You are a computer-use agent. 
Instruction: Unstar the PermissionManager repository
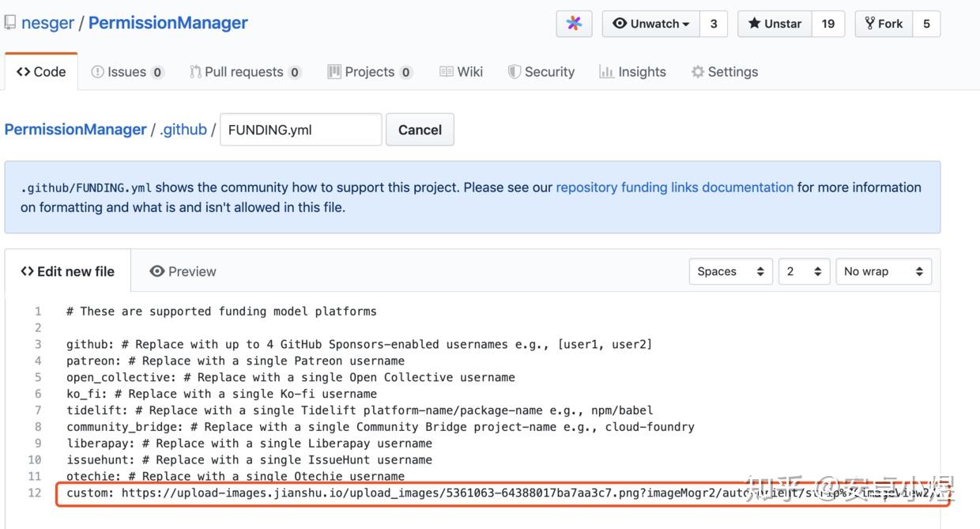[x=773, y=23]
